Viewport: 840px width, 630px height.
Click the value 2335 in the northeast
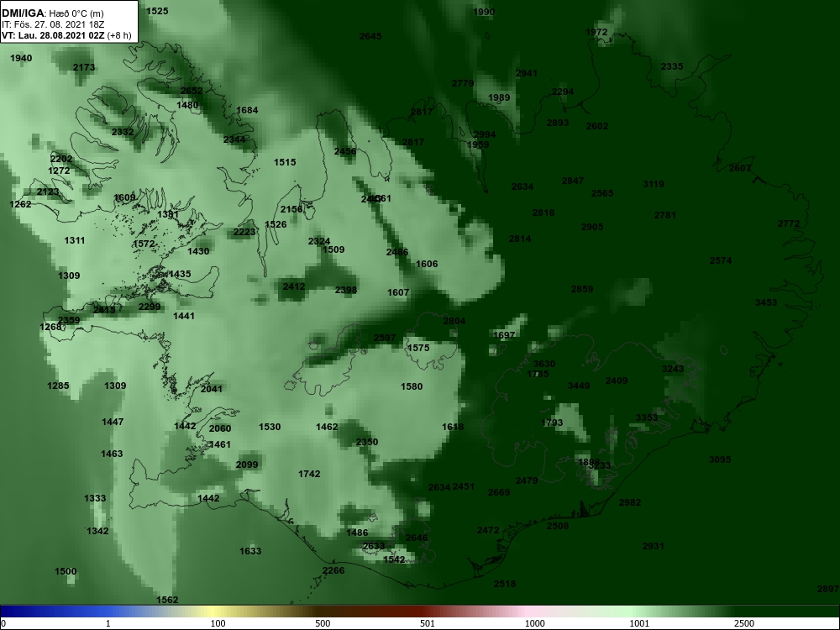point(672,66)
